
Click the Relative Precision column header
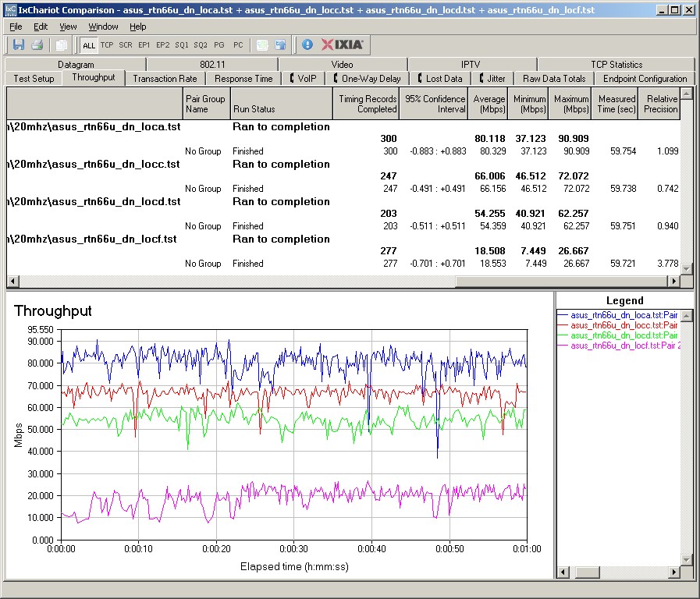click(x=659, y=104)
